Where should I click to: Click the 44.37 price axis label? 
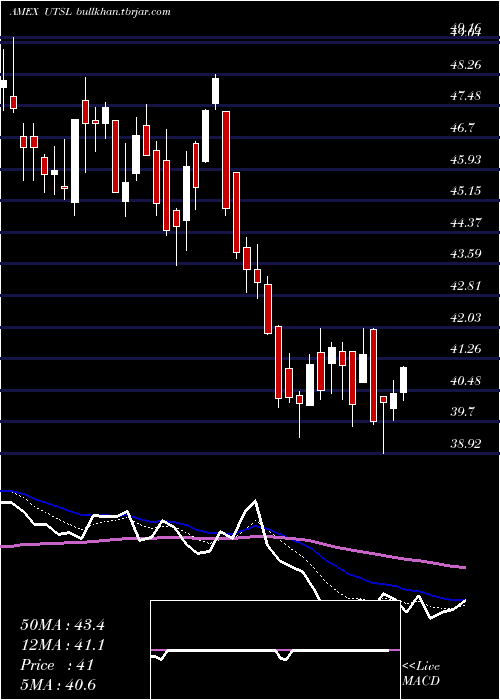(466, 222)
